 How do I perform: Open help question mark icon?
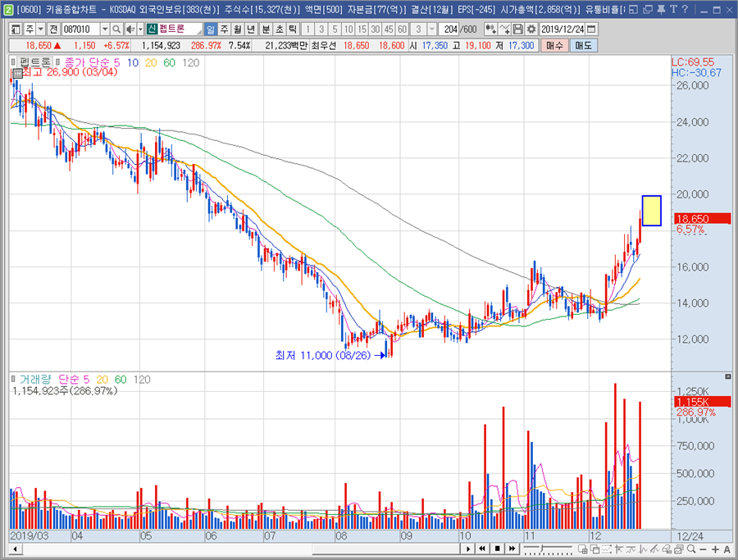tap(685, 9)
